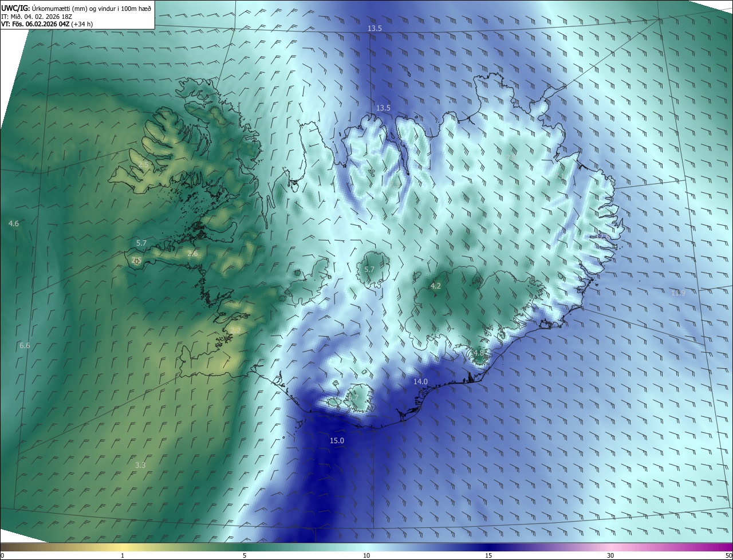Click the 1 tick label on the color scale
Viewport: 733px width, 560px height.
coord(123,555)
